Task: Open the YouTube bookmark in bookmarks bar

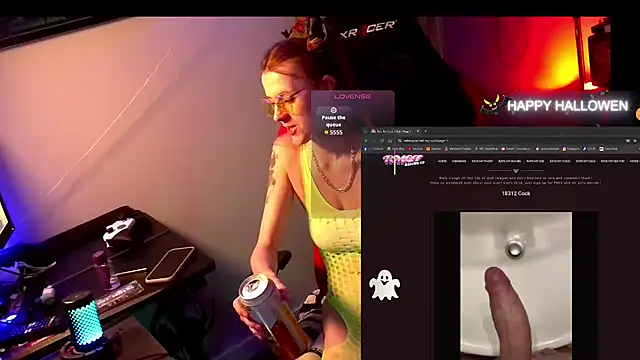Action: click(x=415, y=149)
